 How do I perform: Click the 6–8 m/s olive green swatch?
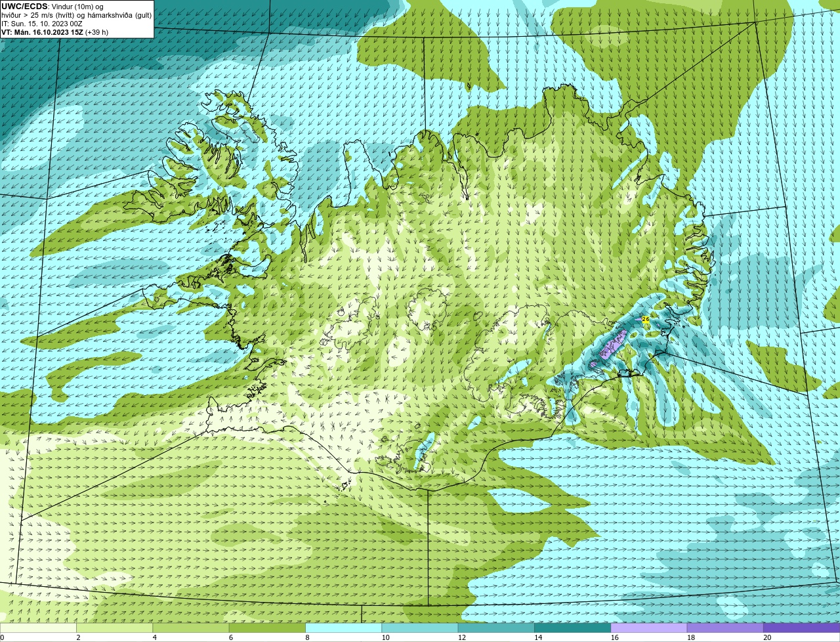coord(267,628)
